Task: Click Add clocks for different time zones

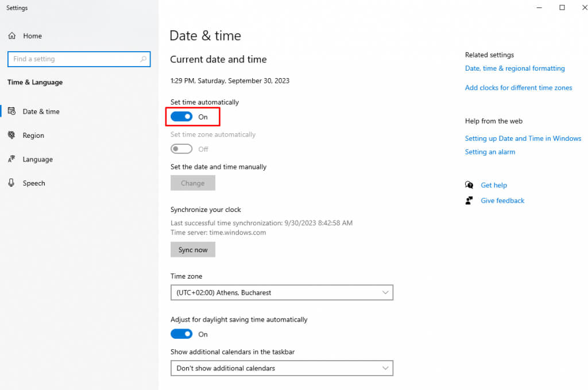Action: [518, 88]
